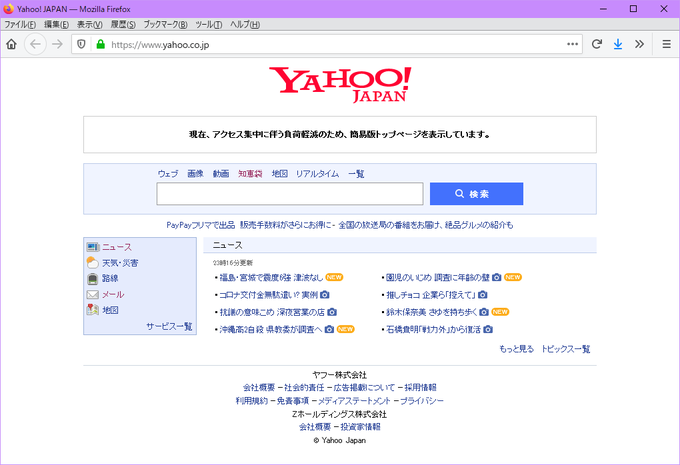680x465 pixels.
Task: Open the 社会的責任 footer link
Action: (304, 387)
